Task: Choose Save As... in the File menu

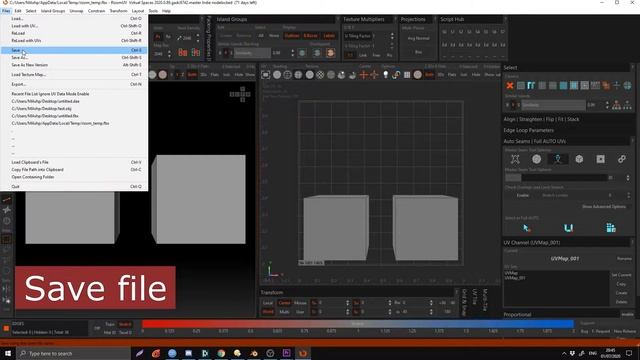Action: [x=73, y=58]
